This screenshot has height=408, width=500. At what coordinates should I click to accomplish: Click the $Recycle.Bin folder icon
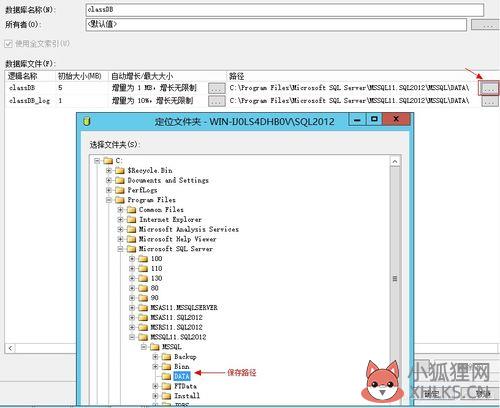(120, 171)
